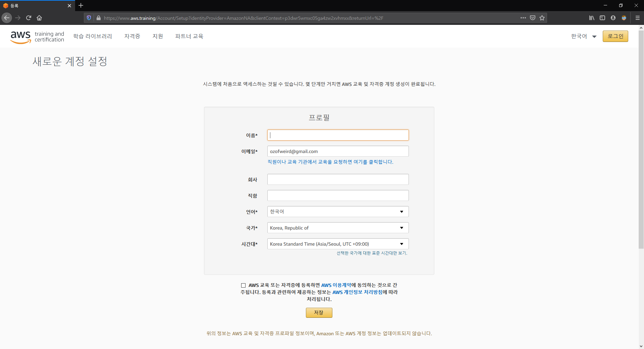Image resolution: width=644 pixels, height=349 pixels.
Task: Toggle the sidebar view icon
Action: [602, 18]
